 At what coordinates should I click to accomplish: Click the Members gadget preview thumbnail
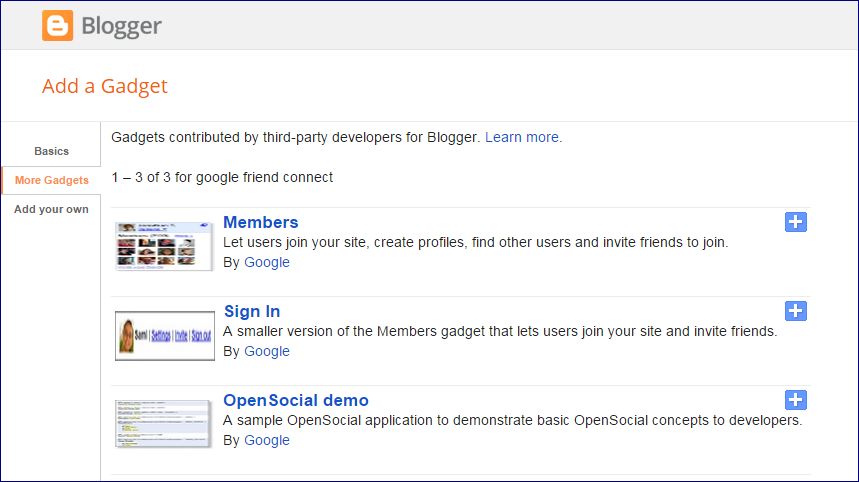click(x=164, y=246)
